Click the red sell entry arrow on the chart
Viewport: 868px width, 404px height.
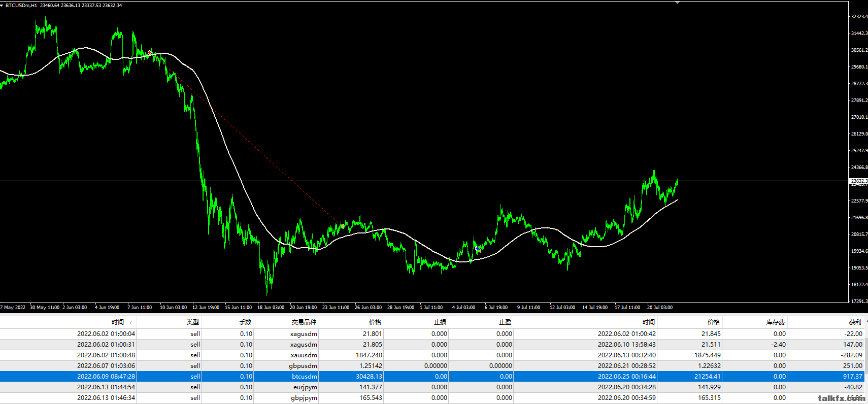pos(150,52)
